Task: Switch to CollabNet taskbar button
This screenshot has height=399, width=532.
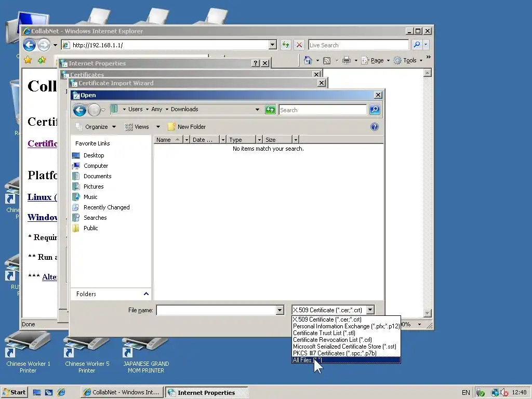Action: point(122,392)
